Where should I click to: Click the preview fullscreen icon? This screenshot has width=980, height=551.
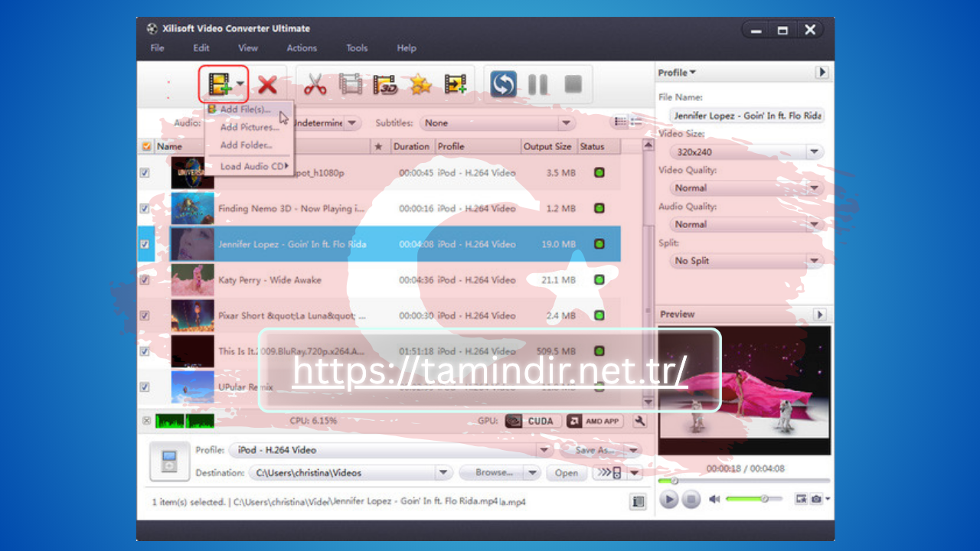802,499
